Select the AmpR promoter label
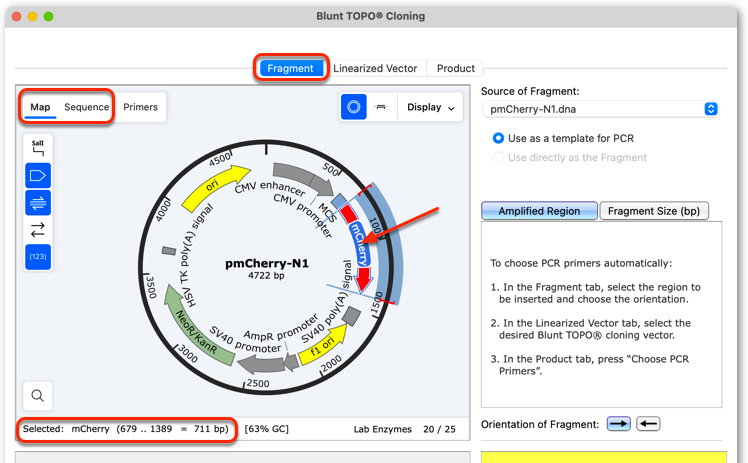The width and height of the screenshot is (748, 463). tap(280, 326)
